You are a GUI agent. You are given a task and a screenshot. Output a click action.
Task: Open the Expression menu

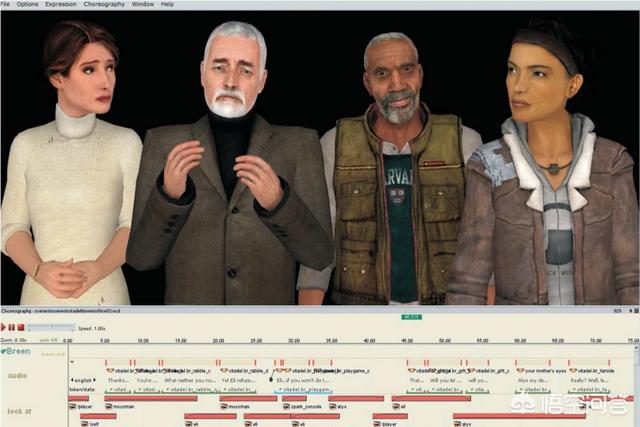(61, 4)
